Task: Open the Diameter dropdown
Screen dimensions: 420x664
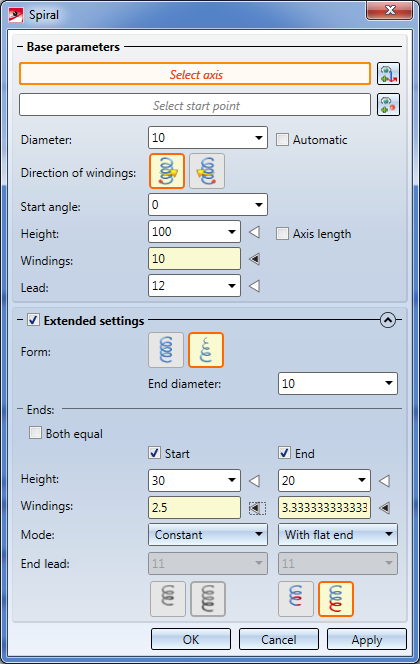Action: point(259,138)
